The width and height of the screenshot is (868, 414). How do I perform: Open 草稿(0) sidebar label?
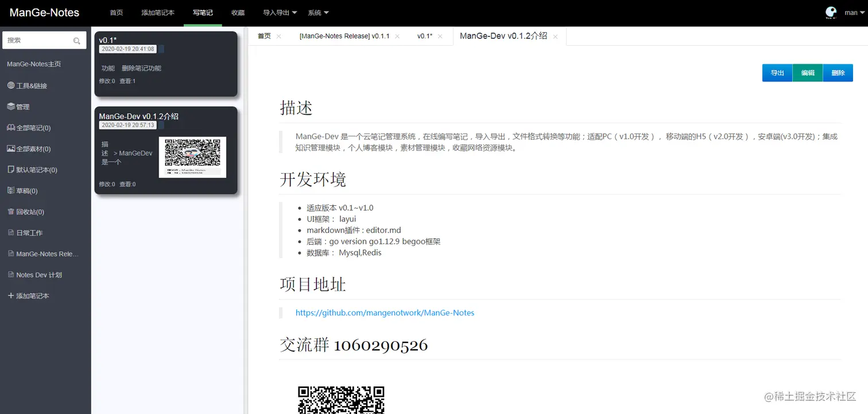(27, 191)
